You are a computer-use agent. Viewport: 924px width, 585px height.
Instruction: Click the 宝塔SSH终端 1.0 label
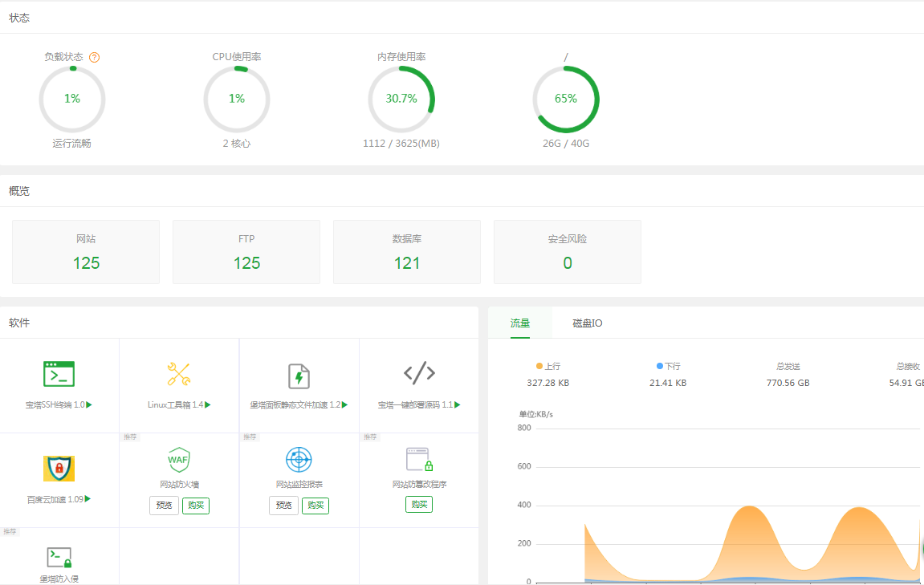55,404
